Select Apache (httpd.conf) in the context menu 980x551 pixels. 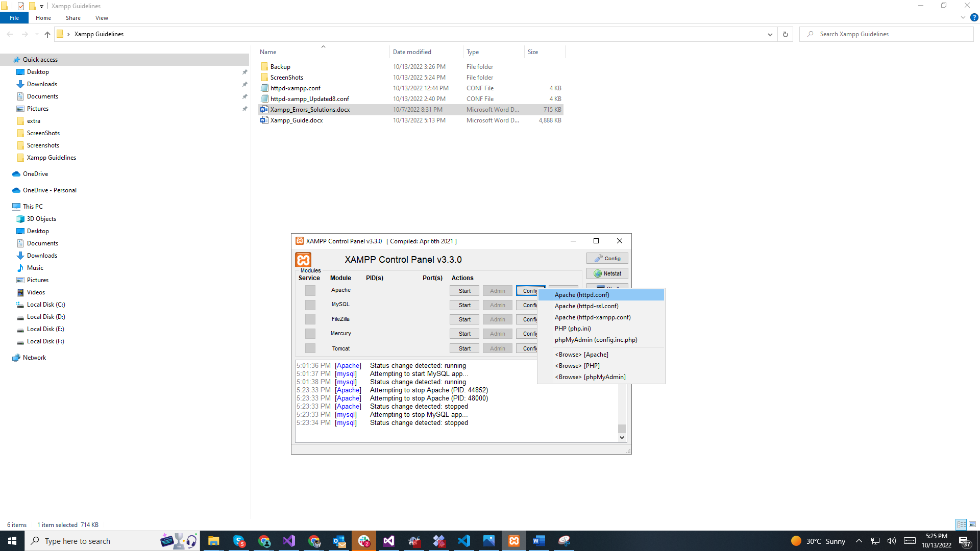pyautogui.click(x=601, y=295)
